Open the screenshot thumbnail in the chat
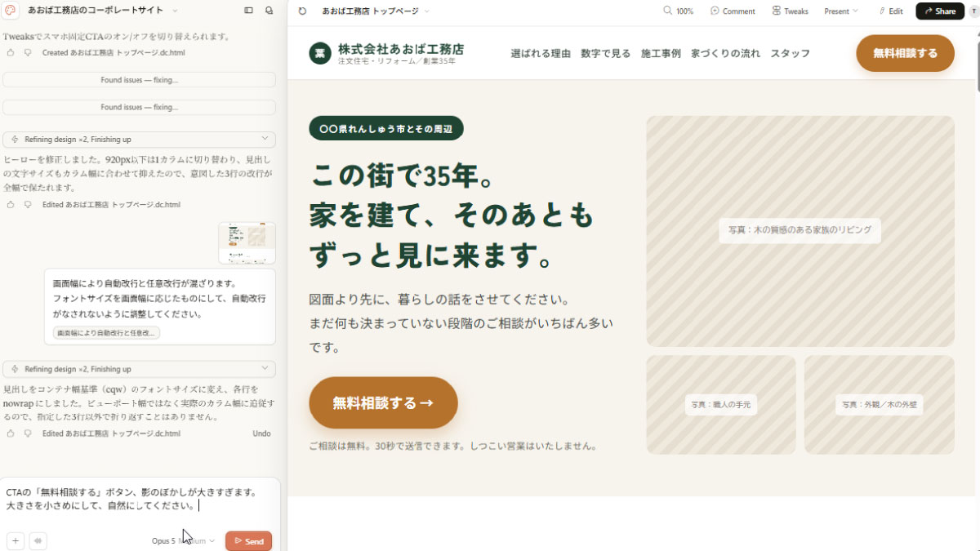980x551 pixels. (247, 242)
